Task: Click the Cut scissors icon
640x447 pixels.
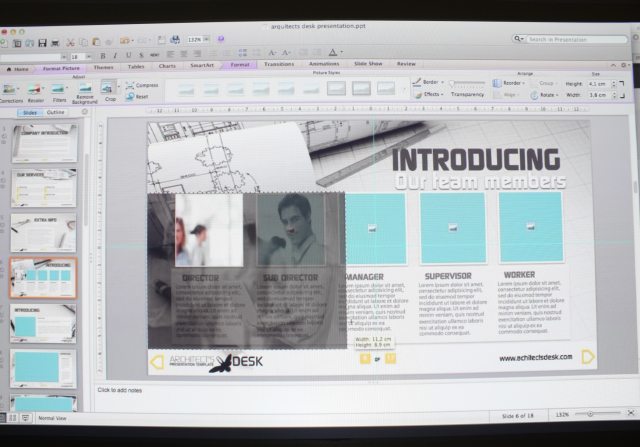Action: [71, 42]
